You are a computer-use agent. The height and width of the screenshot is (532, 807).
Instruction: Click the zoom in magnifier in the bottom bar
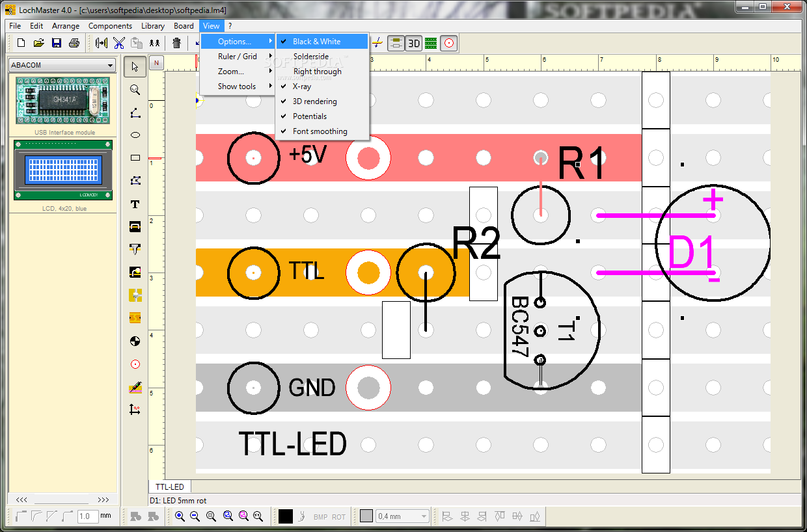[180, 516]
